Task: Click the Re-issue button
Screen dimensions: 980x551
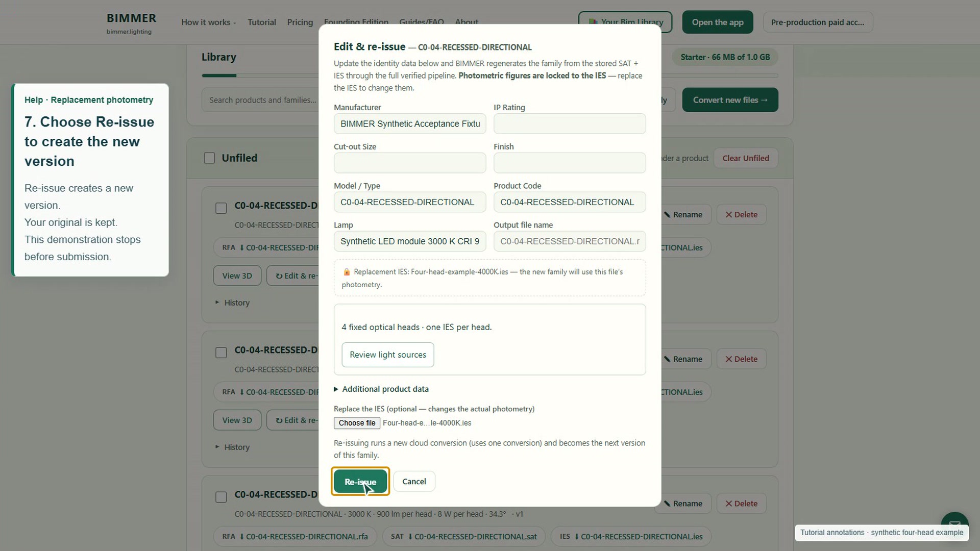Action: tap(360, 481)
